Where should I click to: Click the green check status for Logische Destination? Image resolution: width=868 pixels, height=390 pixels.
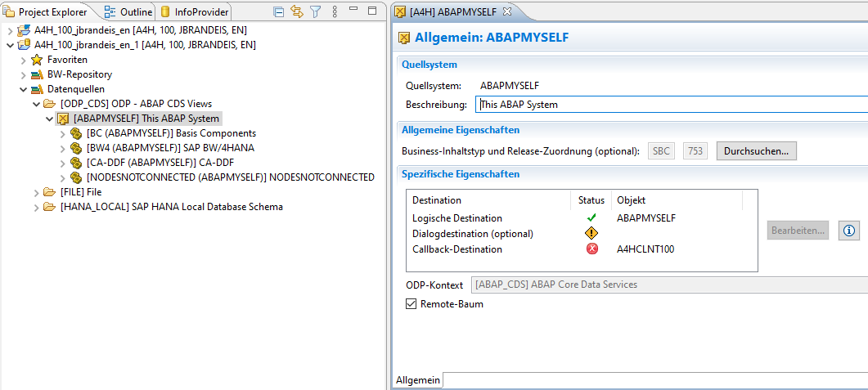(591, 218)
